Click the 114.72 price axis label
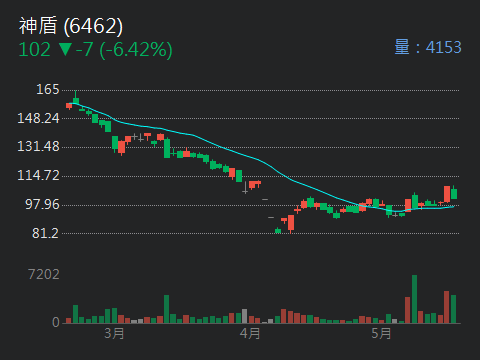The height and width of the screenshot is (360, 480). pos(38,175)
